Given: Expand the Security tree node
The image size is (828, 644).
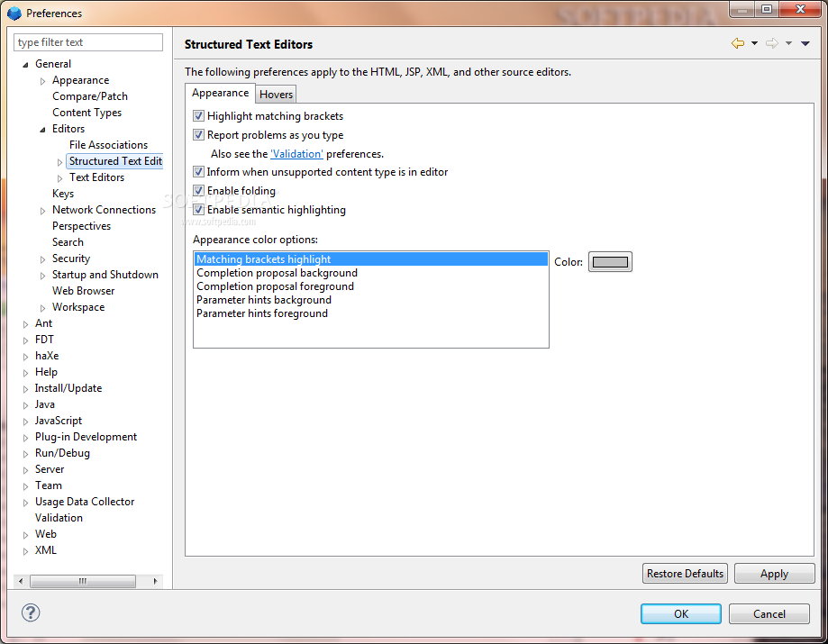Looking at the screenshot, I should click(42, 259).
